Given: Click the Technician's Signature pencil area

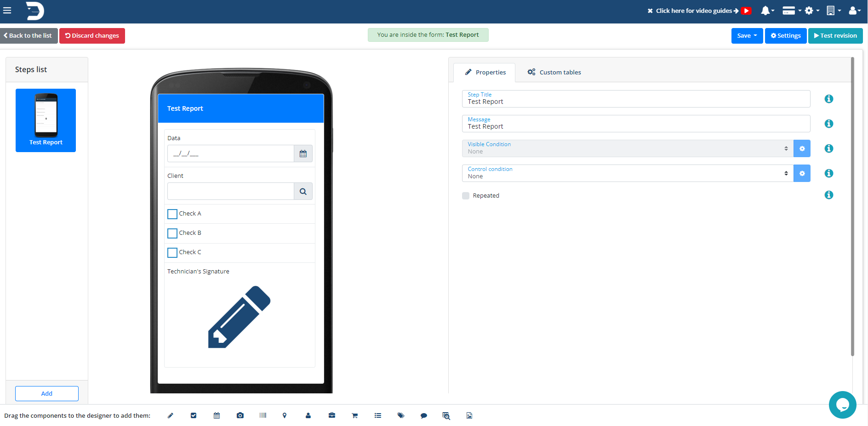Looking at the screenshot, I should (240, 317).
